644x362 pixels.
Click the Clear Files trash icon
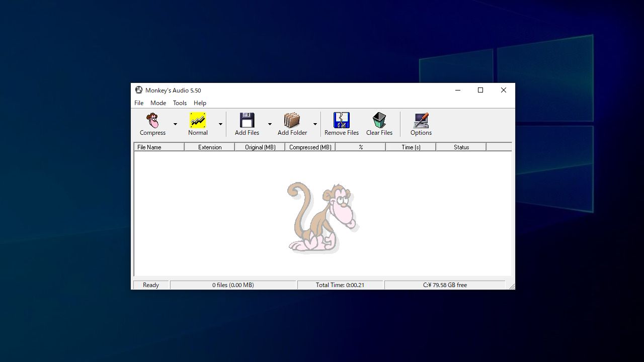coord(379,121)
